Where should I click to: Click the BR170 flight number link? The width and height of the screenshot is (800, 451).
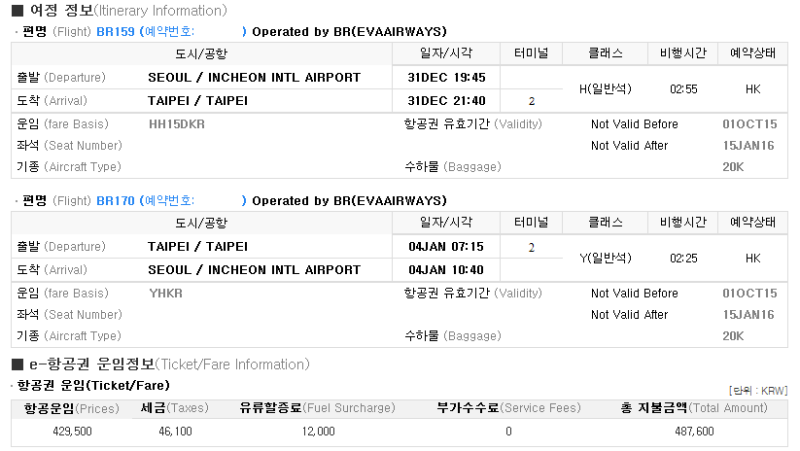pos(114,201)
